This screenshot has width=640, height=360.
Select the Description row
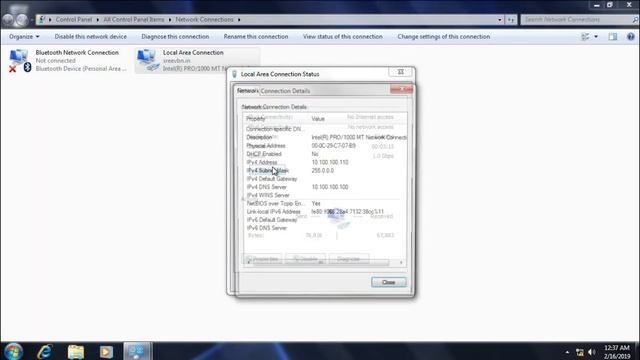click(x=325, y=137)
